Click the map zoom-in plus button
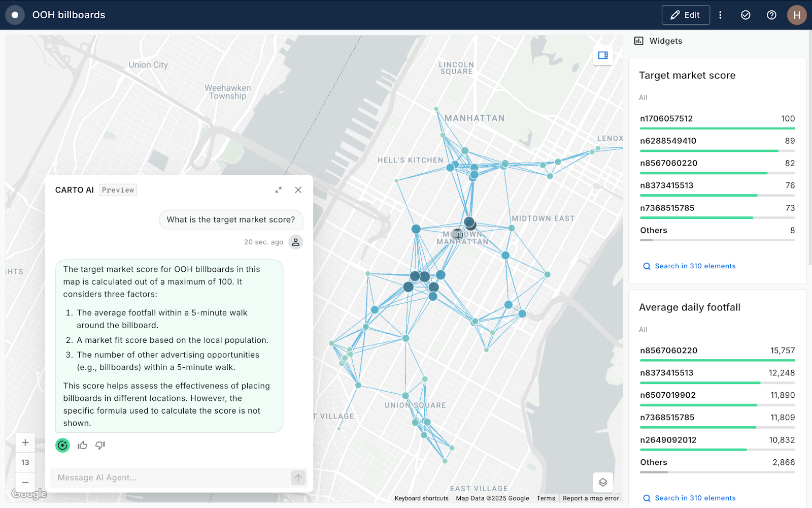This screenshot has height=508, width=812. (x=25, y=442)
